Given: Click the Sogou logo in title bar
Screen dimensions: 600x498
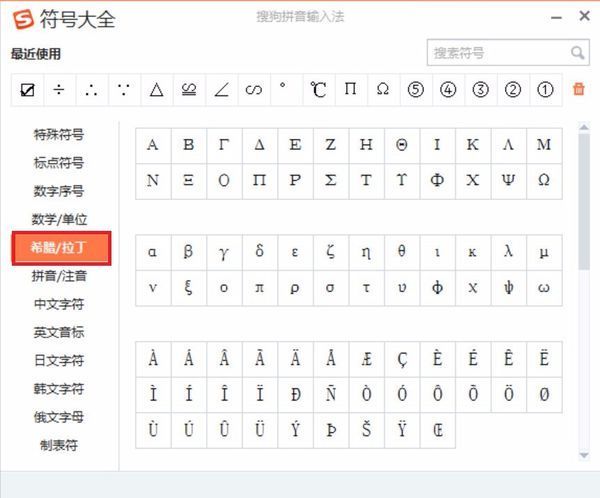Looking at the screenshot, I should pos(21,19).
